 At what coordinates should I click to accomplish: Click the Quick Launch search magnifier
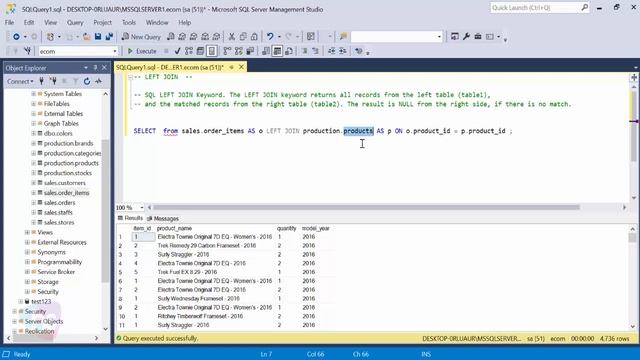pos(584,7)
